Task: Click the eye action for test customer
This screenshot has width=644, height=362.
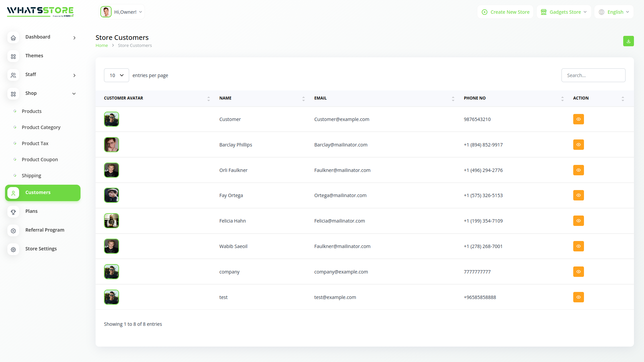Action: click(x=578, y=297)
